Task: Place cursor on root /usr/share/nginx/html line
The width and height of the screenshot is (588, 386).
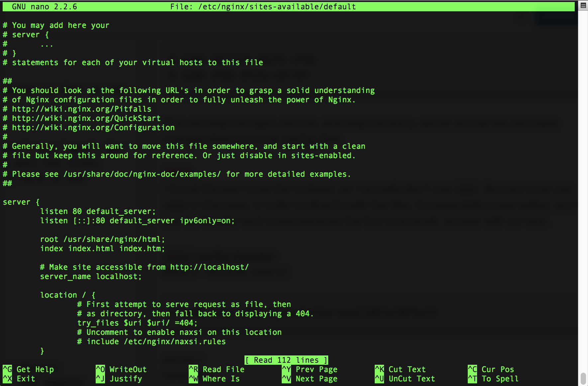Action: (x=102, y=239)
